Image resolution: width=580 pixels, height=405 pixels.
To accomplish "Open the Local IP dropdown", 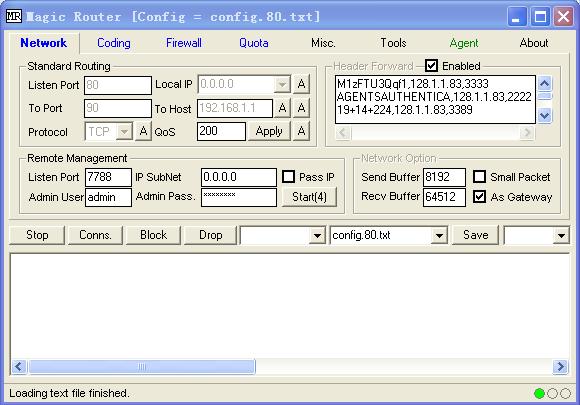I will (x=282, y=85).
